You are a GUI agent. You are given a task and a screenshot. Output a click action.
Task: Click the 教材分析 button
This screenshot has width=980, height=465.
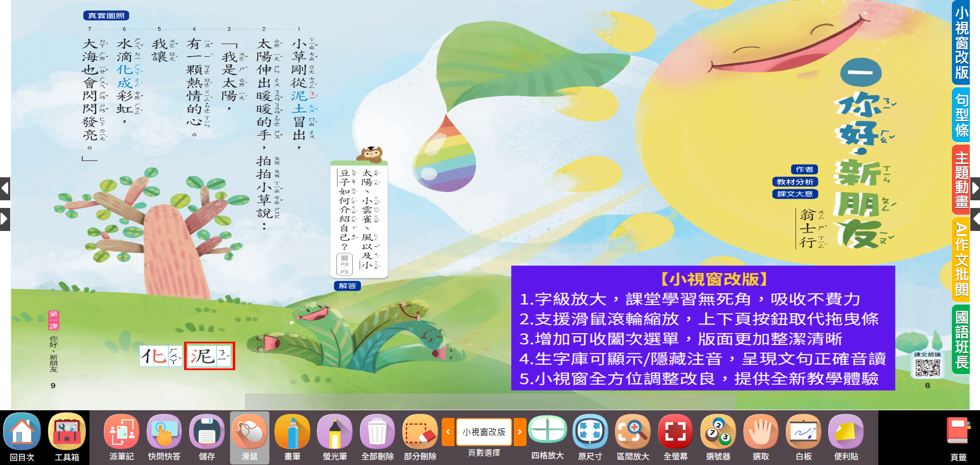point(795,182)
